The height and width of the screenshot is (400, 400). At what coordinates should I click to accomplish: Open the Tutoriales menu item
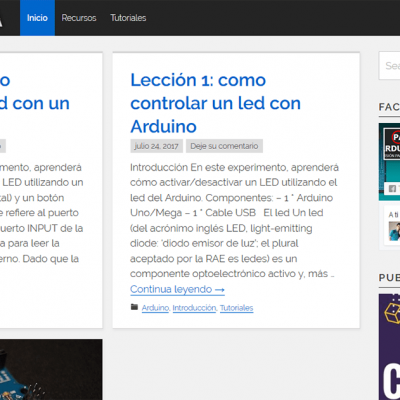click(128, 18)
